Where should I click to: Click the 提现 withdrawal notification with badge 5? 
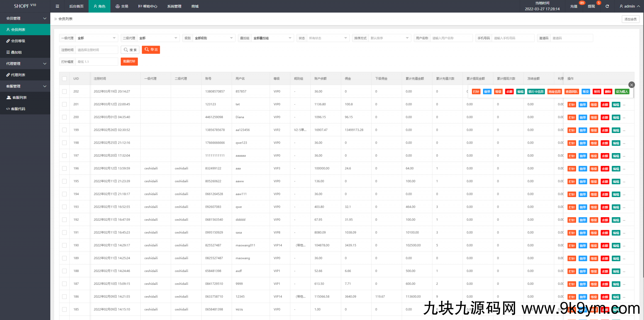(x=591, y=6)
